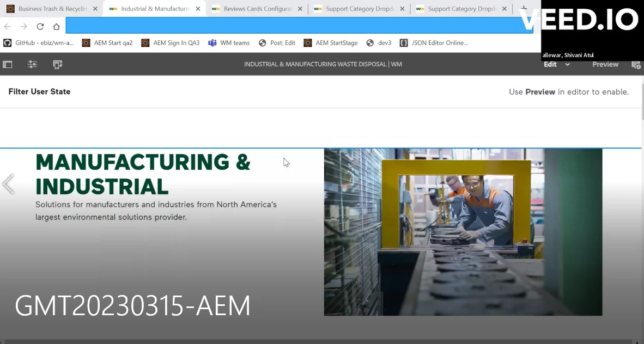Screen dimensions: 644x344
Task: Open the emulator device icon
Action: pos(58,64)
